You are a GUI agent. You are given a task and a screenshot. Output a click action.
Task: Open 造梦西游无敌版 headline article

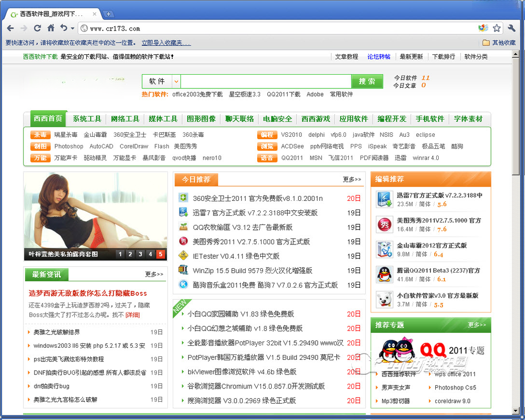[x=88, y=293]
